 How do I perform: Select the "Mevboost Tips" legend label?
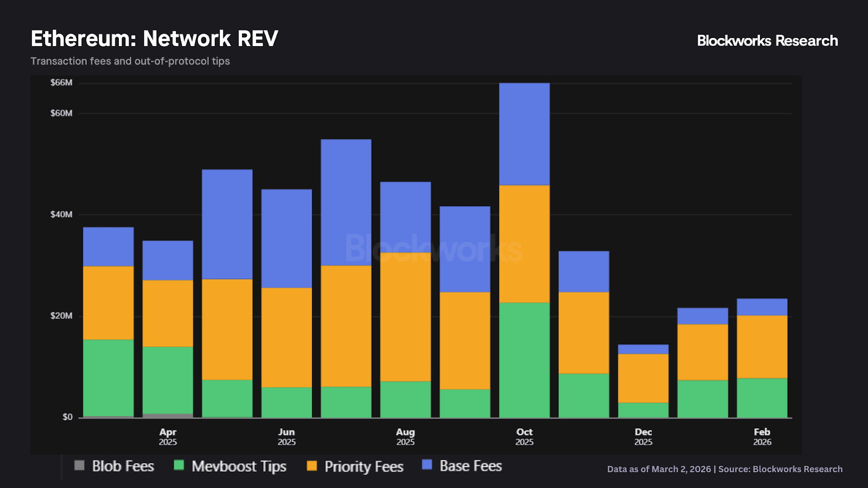[239, 466]
